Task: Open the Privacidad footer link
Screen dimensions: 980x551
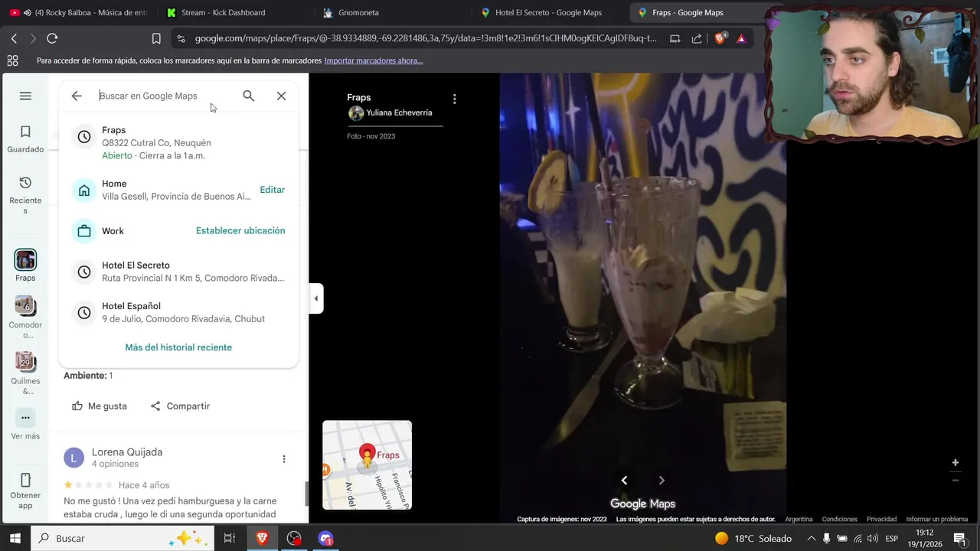Action: [882, 519]
